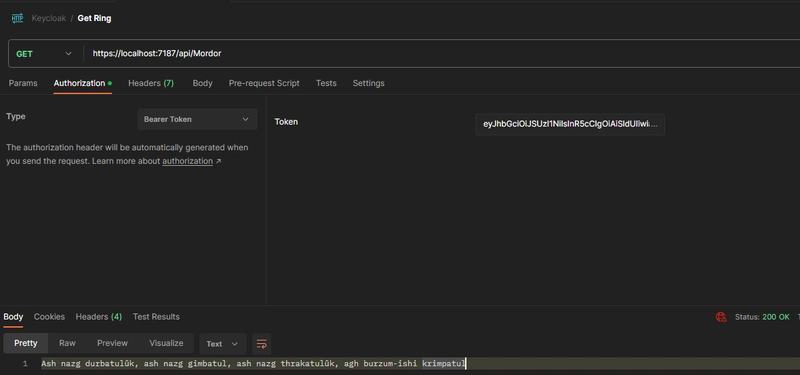The height and width of the screenshot is (375, 800).
Task: Follow the authorization learn more link
Action: tap(187, 161)
